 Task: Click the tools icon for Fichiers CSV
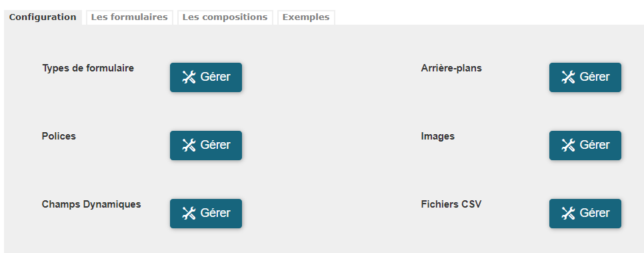(x=568, y=214)
